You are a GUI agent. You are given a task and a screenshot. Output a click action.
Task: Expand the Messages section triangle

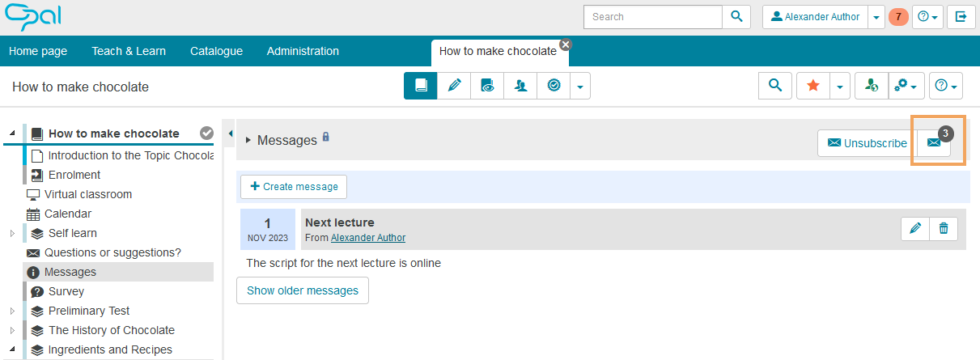coord(248,141)
